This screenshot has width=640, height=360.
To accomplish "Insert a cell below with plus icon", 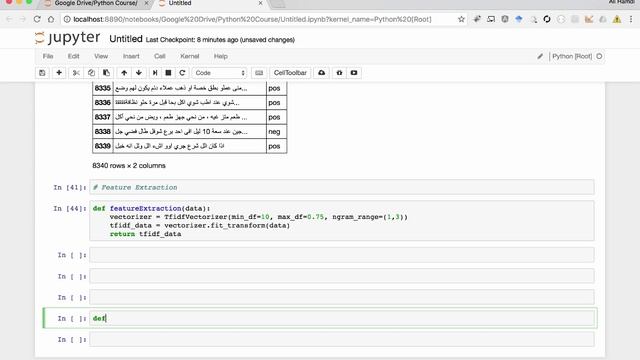I will tap(59, 73).
